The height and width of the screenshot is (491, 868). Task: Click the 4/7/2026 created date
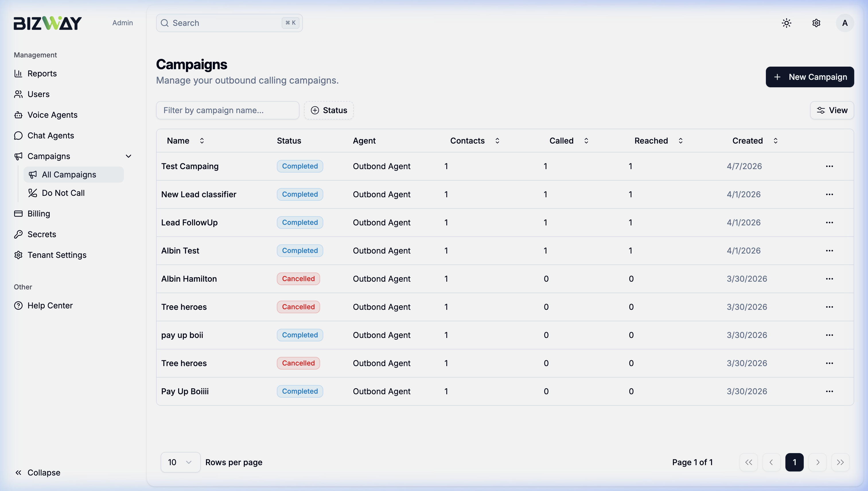click(744, 166)
